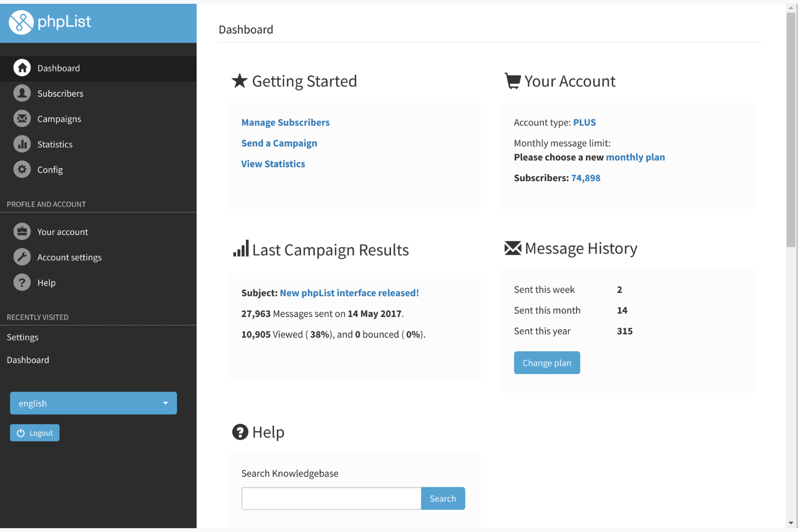798x532 pixels.
Task: Click the monthly plan link
Action: pyautogui.click(x=635, y=157)
